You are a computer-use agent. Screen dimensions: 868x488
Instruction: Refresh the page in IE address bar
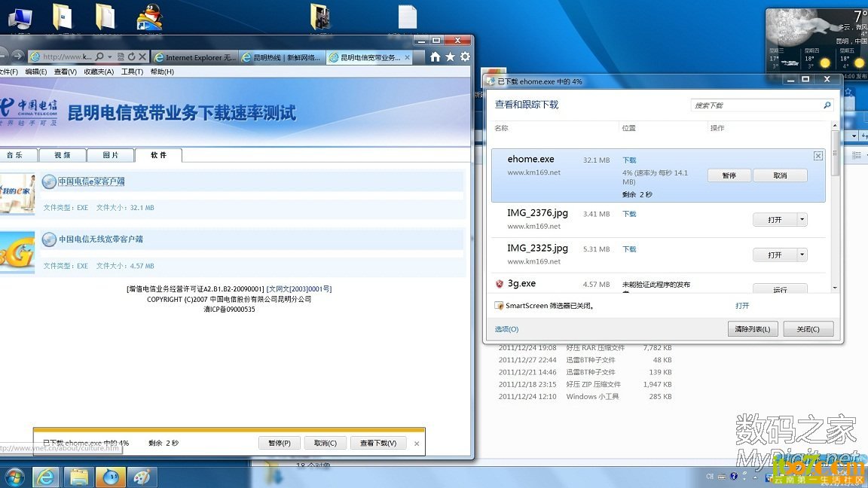pos(131,56)
